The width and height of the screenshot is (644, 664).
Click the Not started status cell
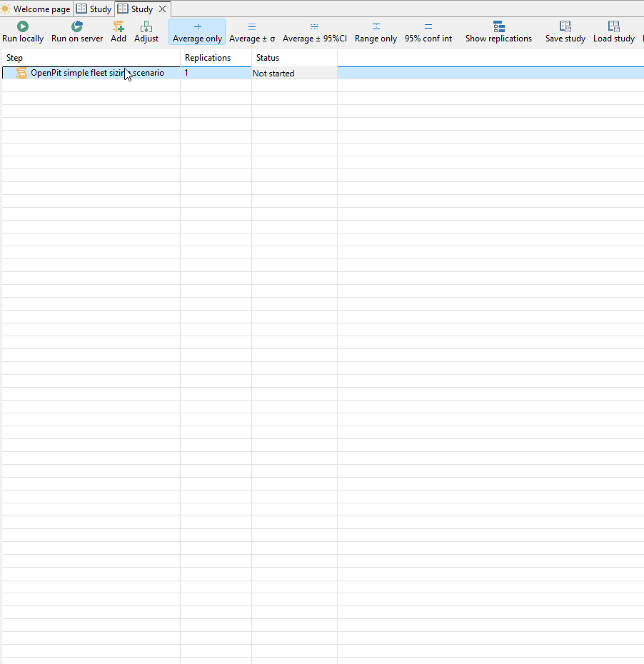tap(295, 74)
